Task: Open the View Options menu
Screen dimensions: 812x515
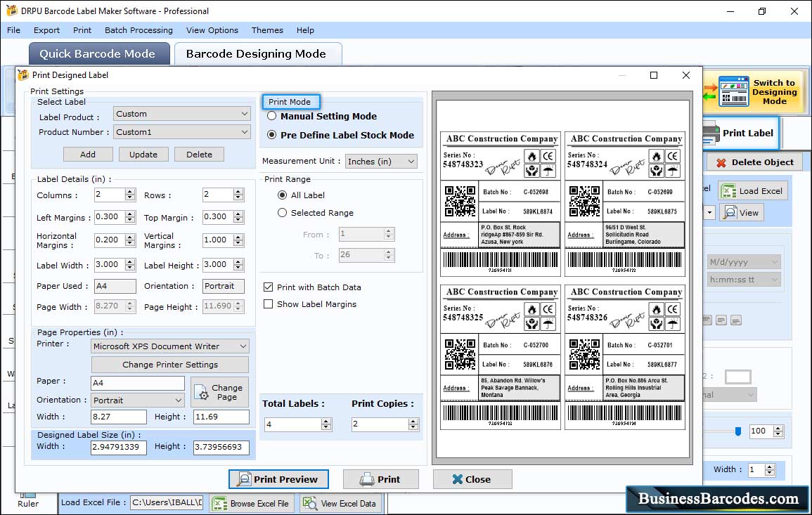Action: [212, 30]
